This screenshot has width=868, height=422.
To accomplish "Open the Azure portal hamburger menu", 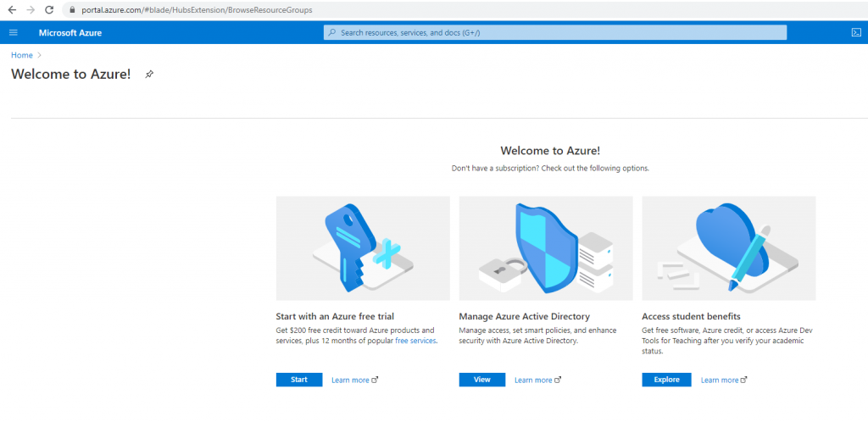I will click(x=14, y=33).
